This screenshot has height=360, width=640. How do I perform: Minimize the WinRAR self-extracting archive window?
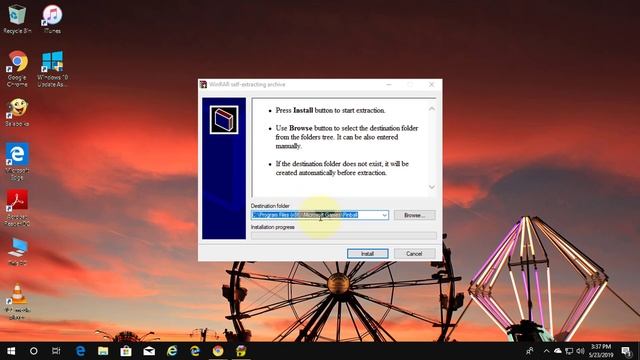(389, 84)
